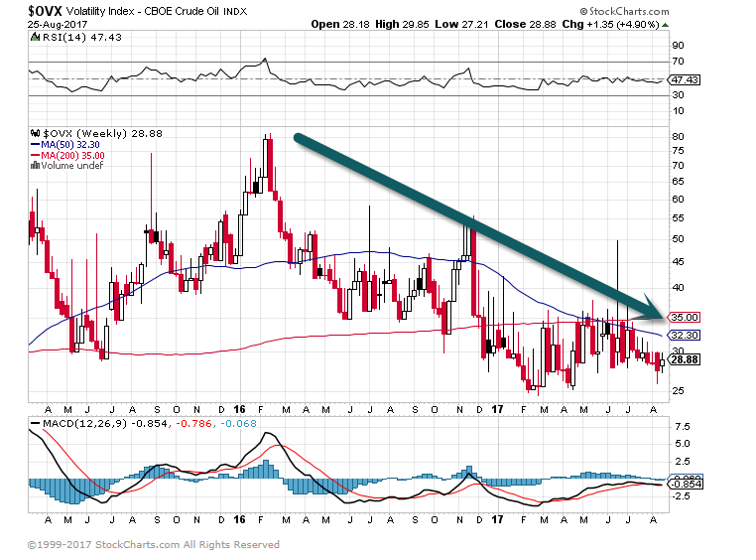Click the $OVX (Weekly) 28.88 legend

point(103,134)
